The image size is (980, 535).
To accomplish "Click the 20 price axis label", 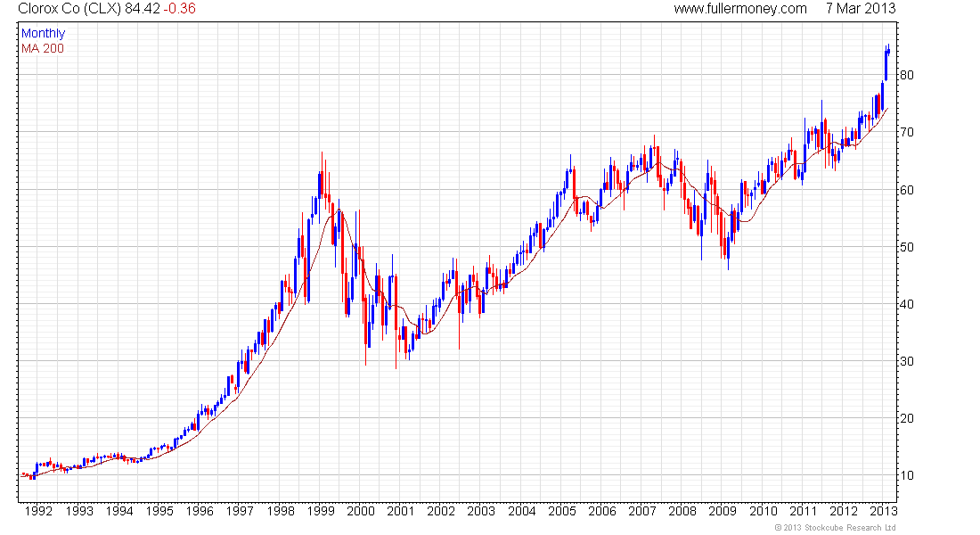I will point(906,418).
